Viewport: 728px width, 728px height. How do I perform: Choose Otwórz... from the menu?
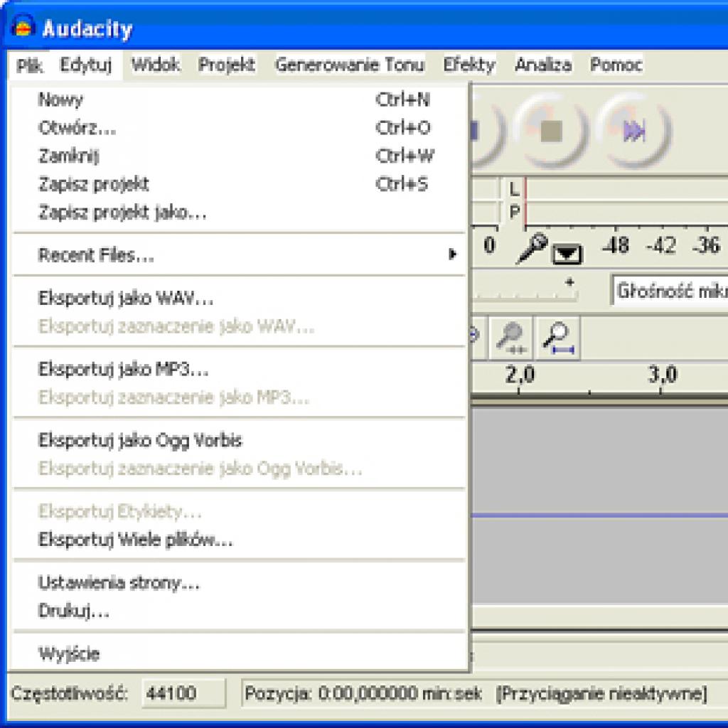[239, 128]
